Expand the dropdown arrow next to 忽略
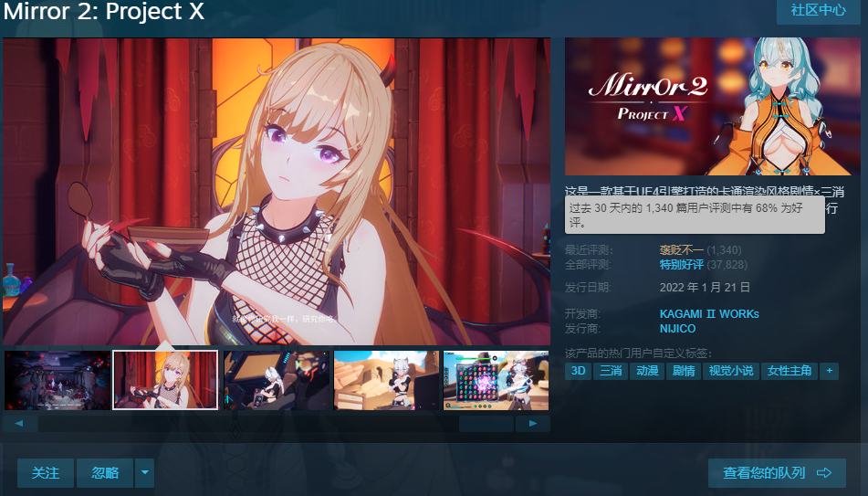This screenshot has height=496, width=868. click(145, 473)
